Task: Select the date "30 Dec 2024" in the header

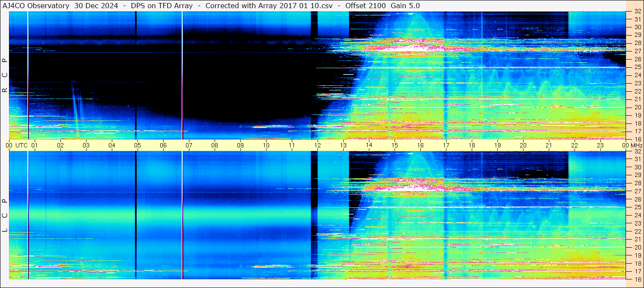Action: (x=96, y=6)
